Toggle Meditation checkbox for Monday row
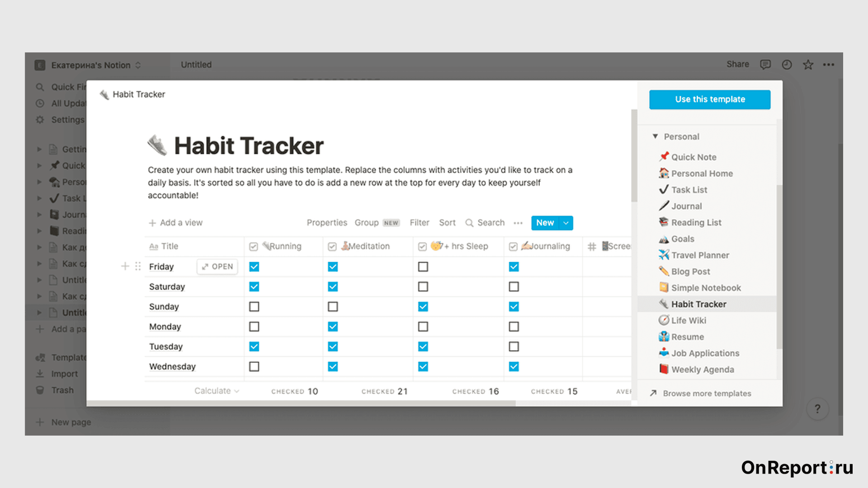 tap(333, 327)
